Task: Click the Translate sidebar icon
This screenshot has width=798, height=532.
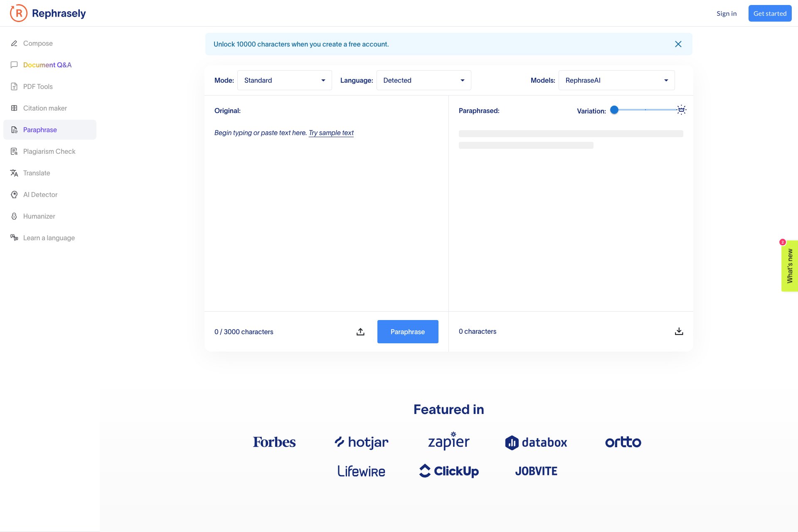Action: pos(14,173)
